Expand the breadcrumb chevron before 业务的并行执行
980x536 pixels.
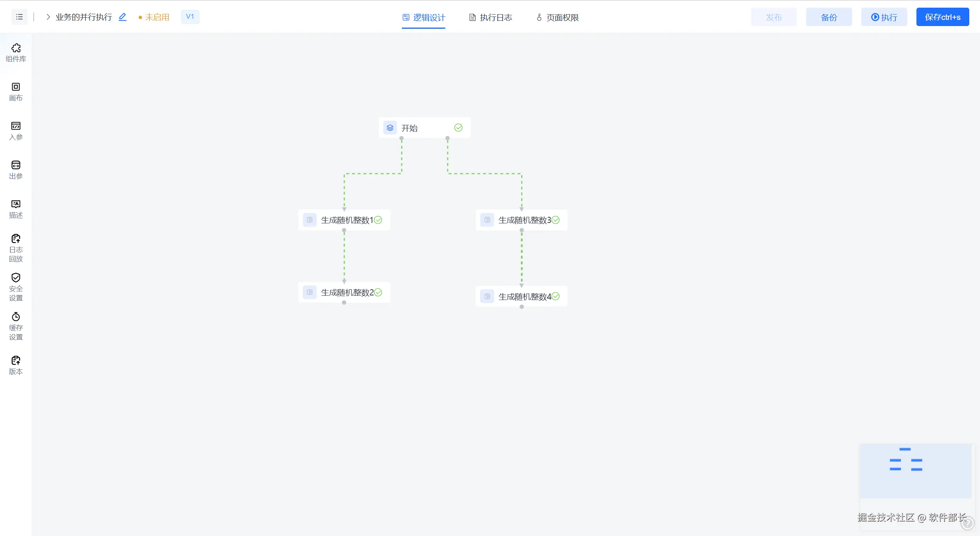(x=48, y=17)
